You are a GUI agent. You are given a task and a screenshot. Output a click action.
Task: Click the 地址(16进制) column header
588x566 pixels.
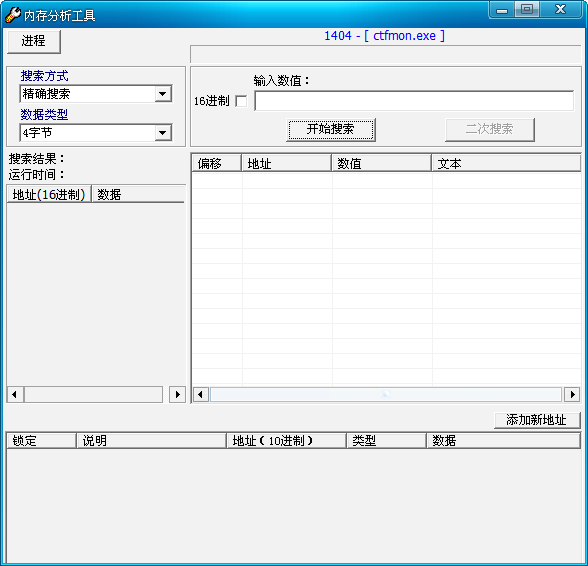point(49,194)
